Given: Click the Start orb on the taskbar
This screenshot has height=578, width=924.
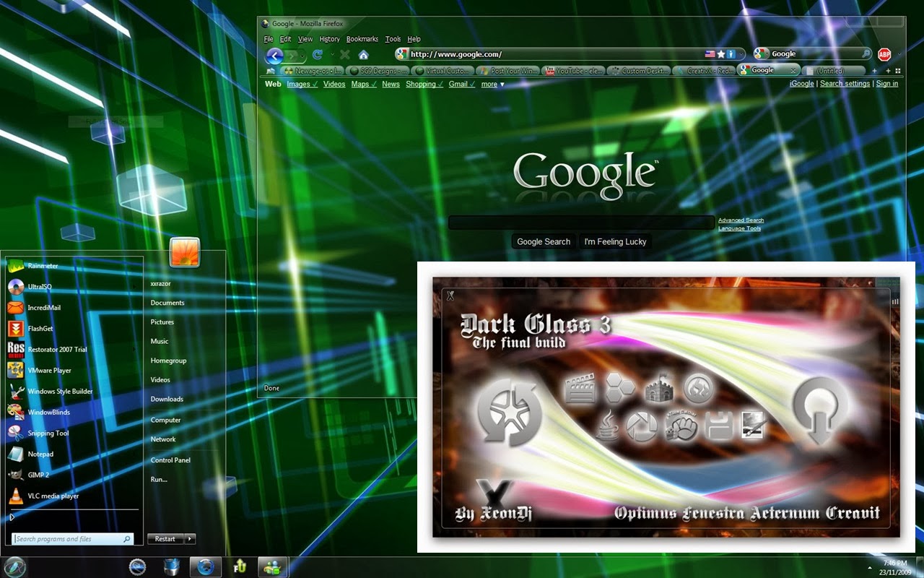Looking at the screenshot, I should (x=14, y=566).
